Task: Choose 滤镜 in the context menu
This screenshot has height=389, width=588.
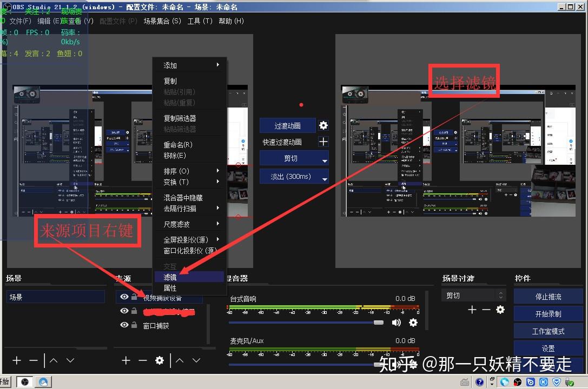Action: [189, 277]
